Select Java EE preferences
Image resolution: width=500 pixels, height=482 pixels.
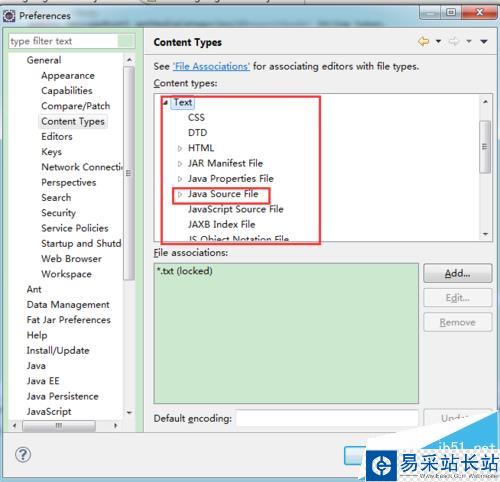[43, 381]
